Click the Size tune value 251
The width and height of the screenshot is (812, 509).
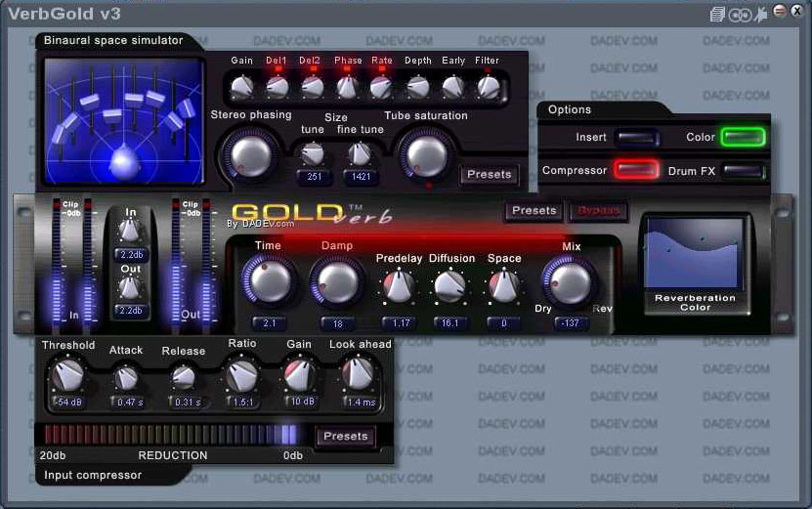pos(314,177)
